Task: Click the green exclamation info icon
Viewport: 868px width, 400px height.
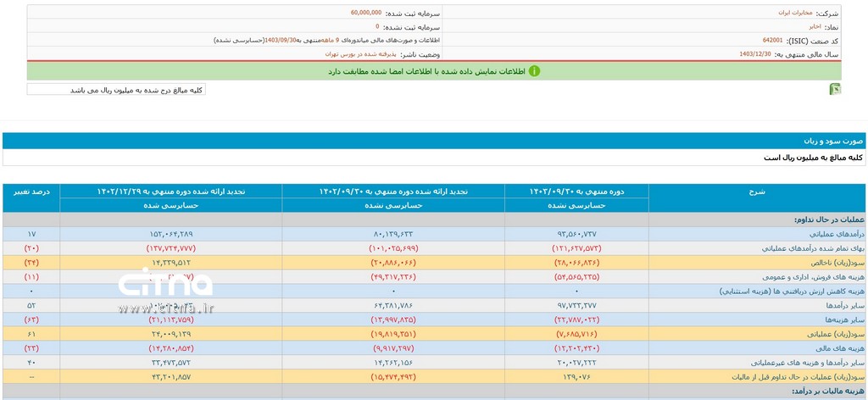Action: click(x=534, y=71)
